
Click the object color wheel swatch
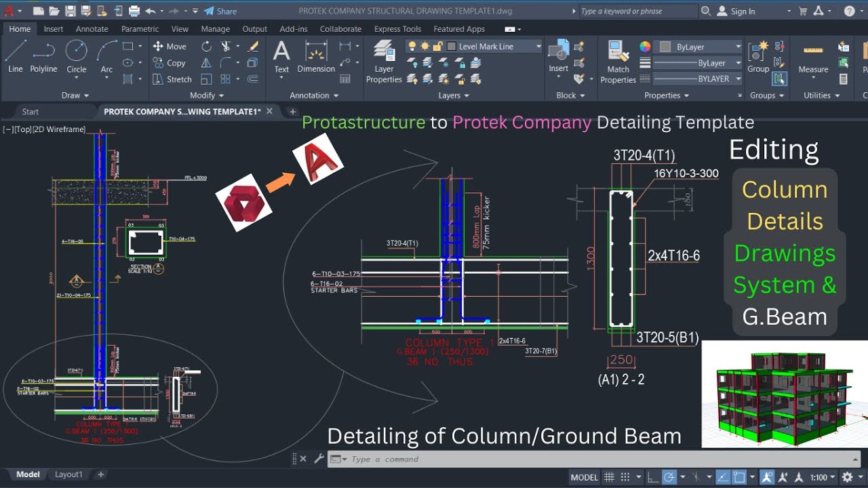point(645,47)
